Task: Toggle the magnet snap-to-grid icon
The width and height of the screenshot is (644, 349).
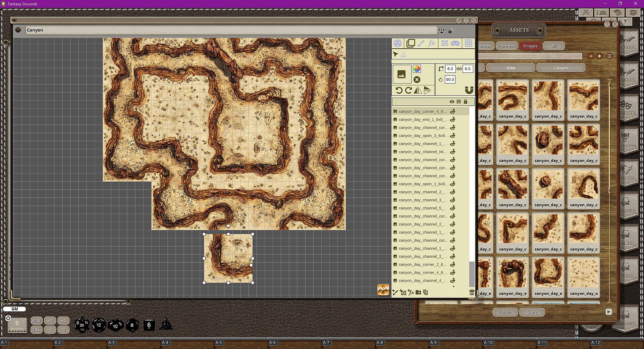Action: [x=469, y=90]
